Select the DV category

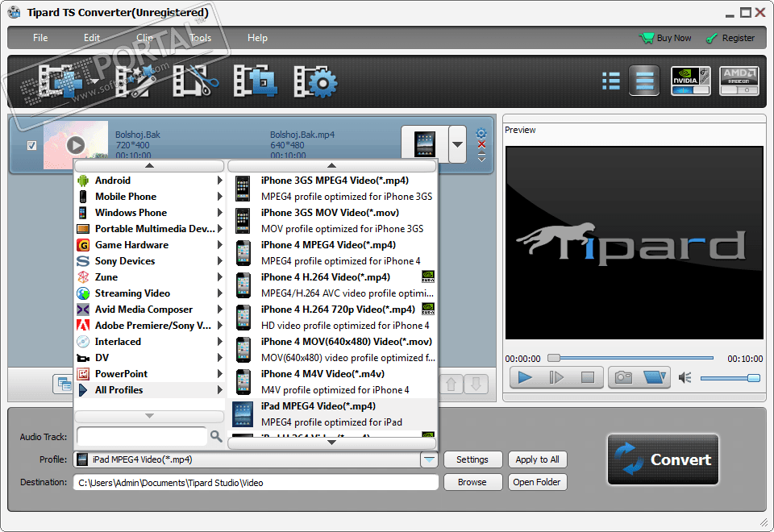coord(150,358)
